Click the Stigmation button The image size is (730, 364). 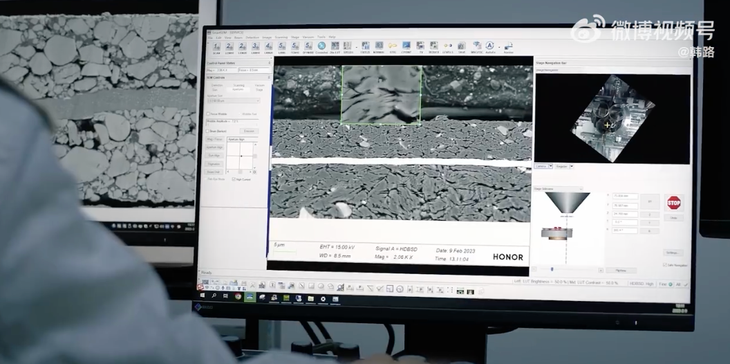(x=214, y=164)
